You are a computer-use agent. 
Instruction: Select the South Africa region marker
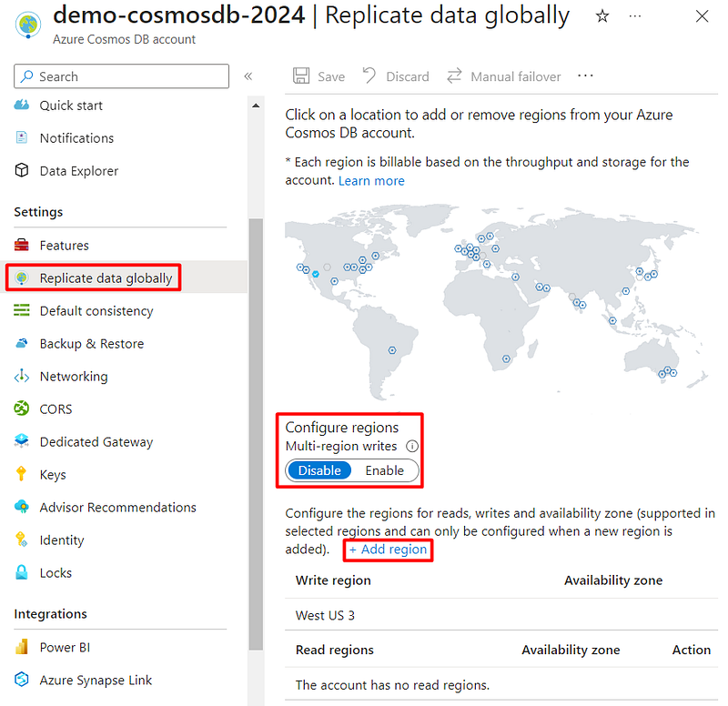506,358
